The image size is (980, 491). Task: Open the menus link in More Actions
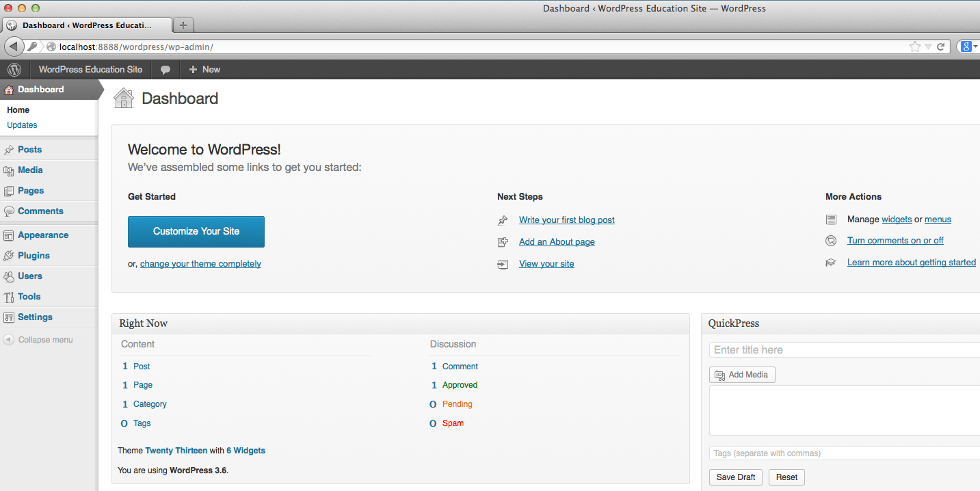(938, 220)
